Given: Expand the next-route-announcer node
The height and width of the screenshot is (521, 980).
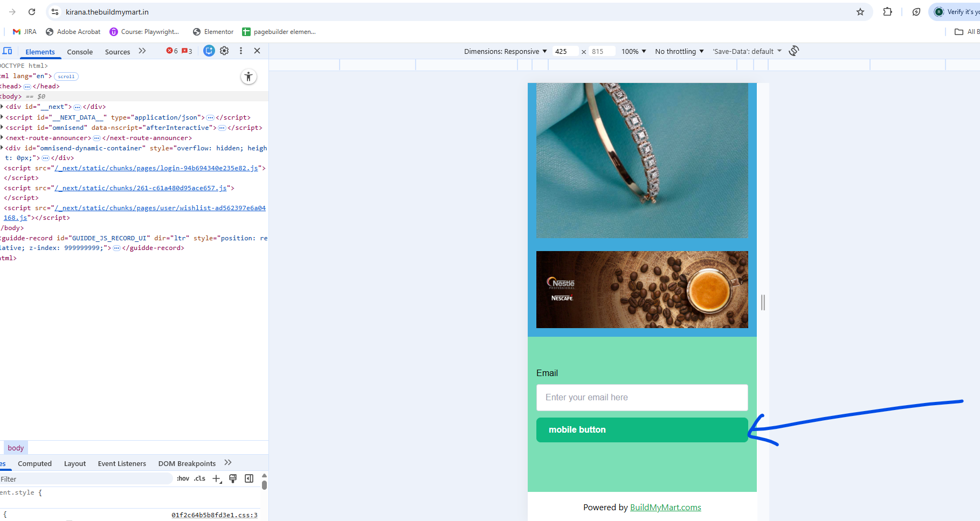Looking at the screenshot, I should coord(2,138).
